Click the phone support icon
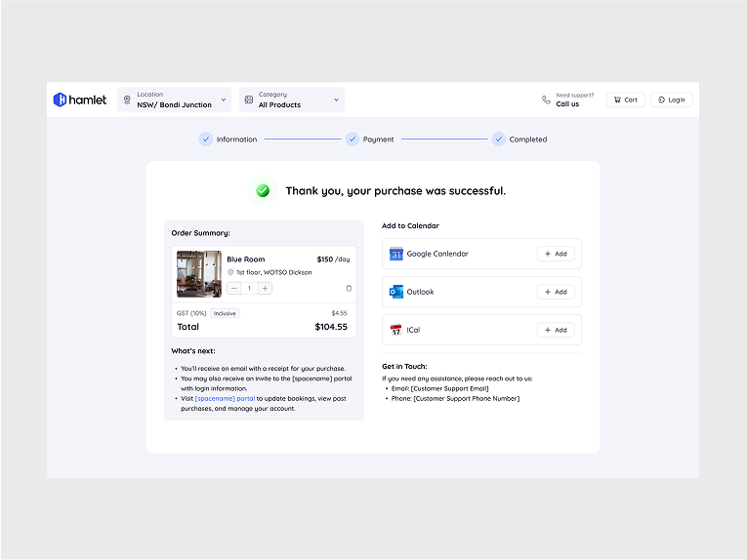This screenshot has height=560, width=747. click(546, 100)
